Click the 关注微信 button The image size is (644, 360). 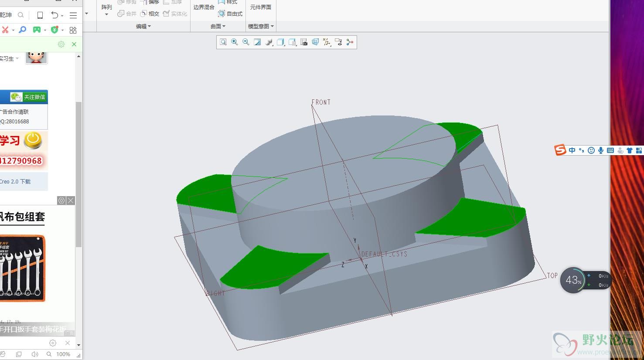[x=29, y=97]
